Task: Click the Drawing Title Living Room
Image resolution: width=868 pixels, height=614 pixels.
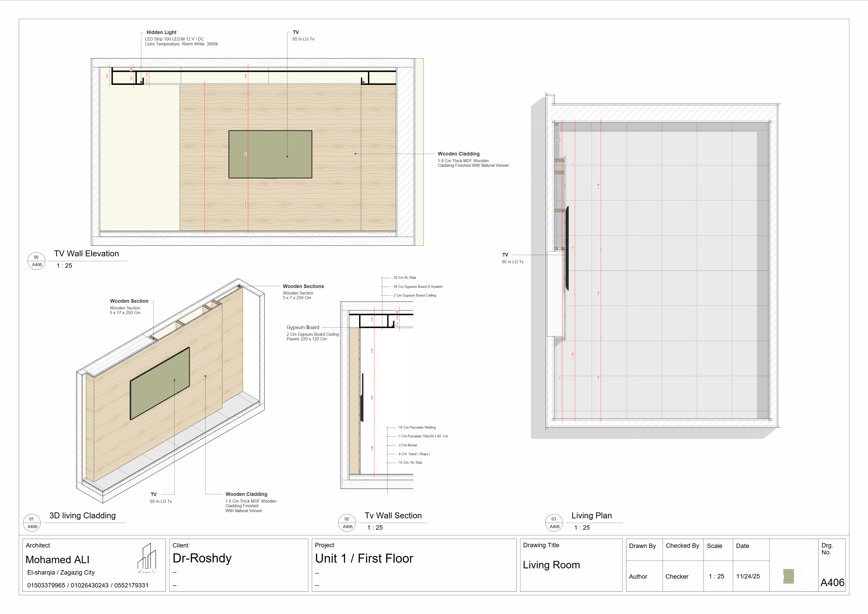Action: 551,565
